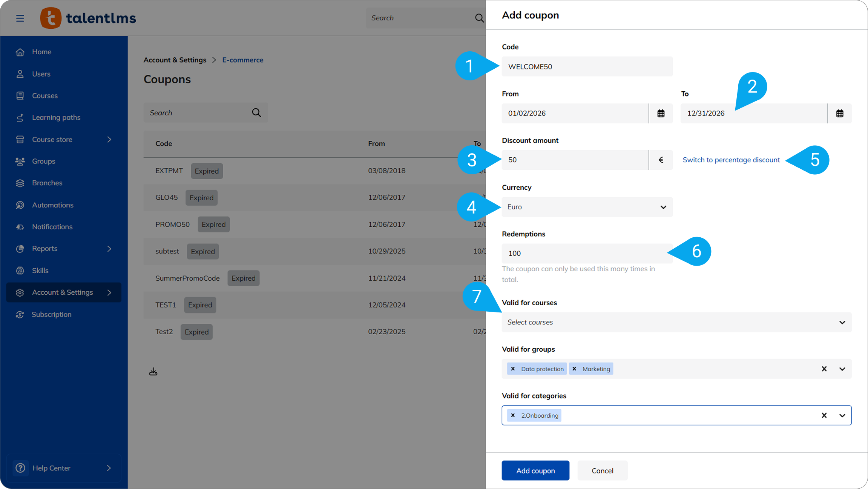Screen dimensions: 868x489
Task: Click the hamburger menu icon
Action: tap(20, 18)
